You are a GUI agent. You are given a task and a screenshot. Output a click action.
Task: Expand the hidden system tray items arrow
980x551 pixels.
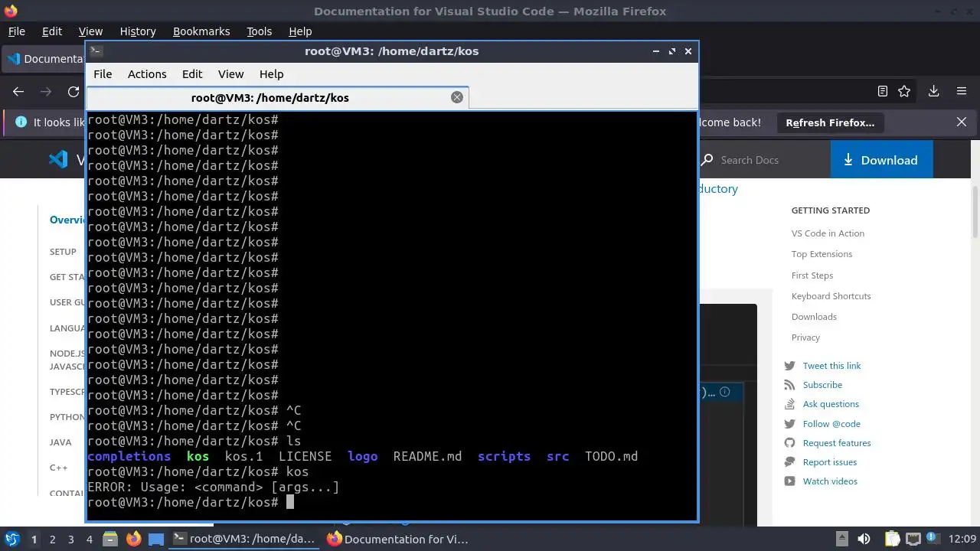[841, 539]
